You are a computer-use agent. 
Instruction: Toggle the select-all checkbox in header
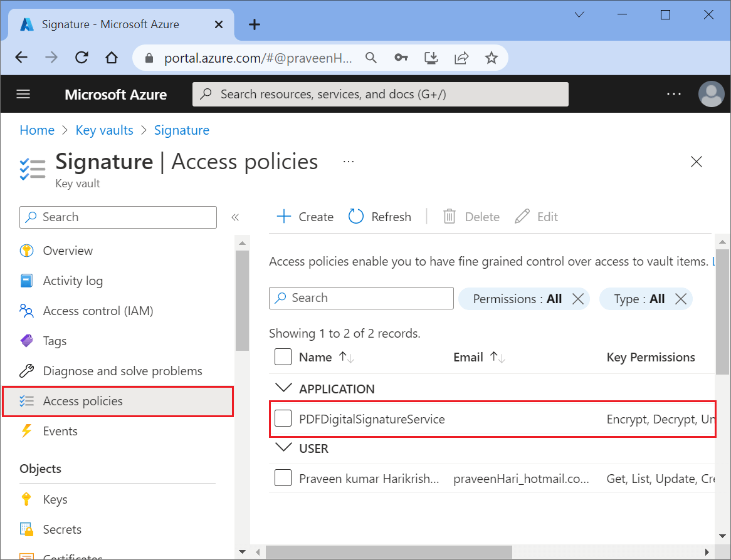point(283,357)
